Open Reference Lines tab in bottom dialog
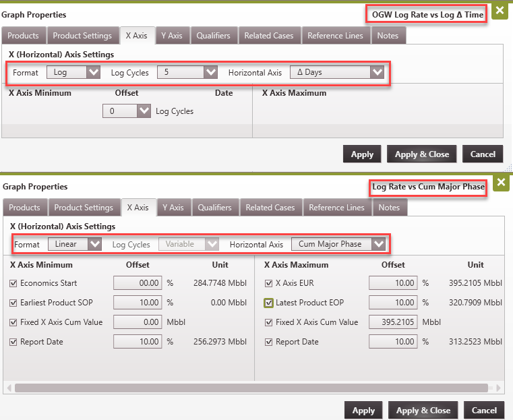 tap(336, 208)
